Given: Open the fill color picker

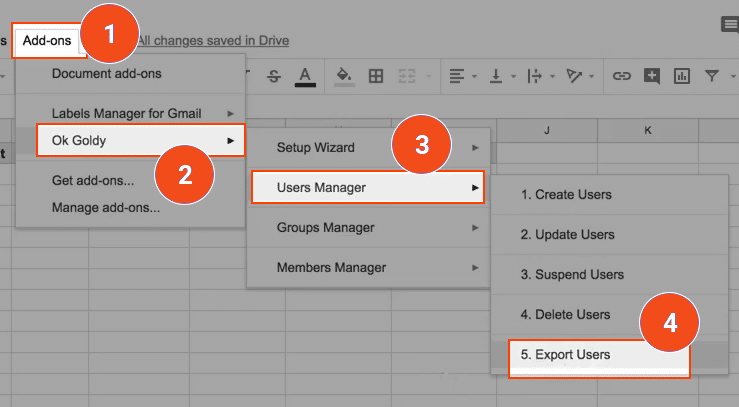Looking at the screenshot, I should pos(344,76).
